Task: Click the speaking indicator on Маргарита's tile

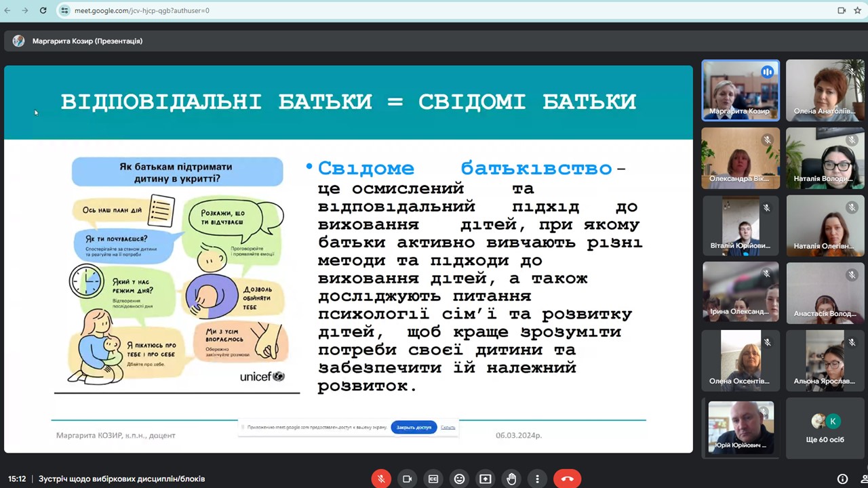Action: point(768,72)
